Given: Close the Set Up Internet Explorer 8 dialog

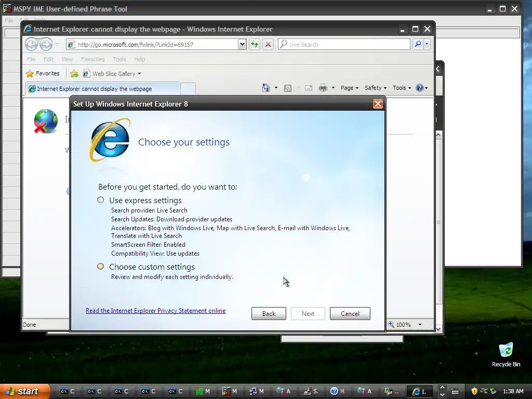Looking at the screenshot, I should (378, 104).
